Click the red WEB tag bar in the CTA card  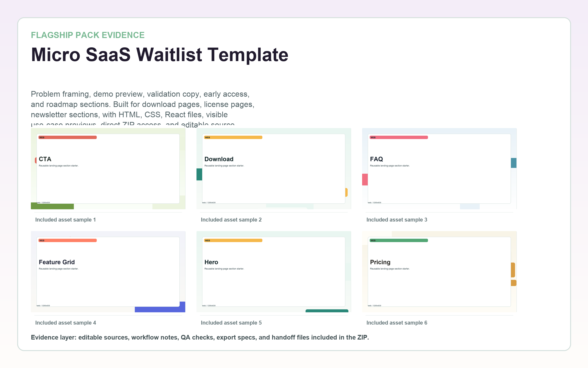pos(68,137)
